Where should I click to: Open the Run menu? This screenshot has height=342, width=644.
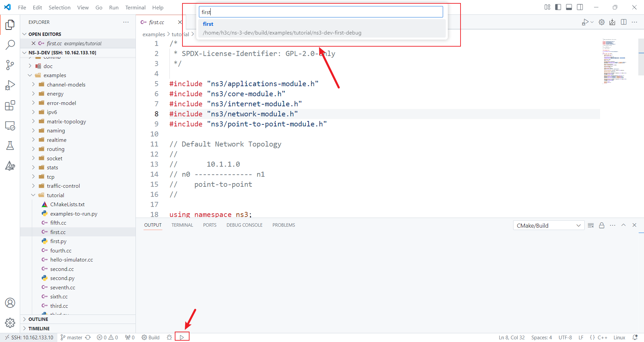(x=114, y=7)
